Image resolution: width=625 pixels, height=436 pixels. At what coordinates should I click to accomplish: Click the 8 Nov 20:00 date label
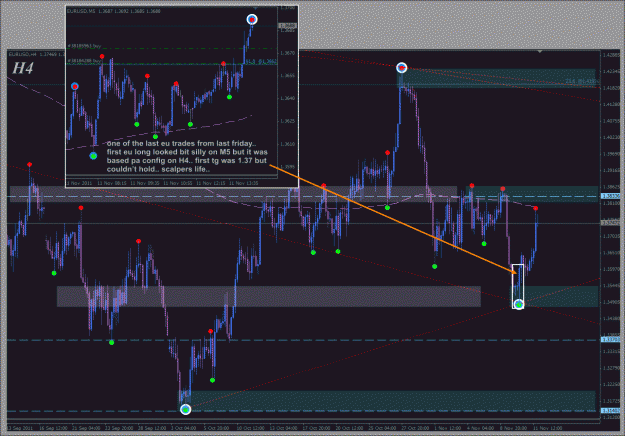point(513,428)
